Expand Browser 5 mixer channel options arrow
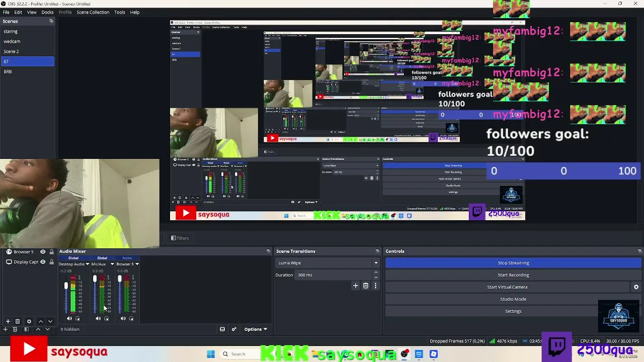The height and width of the screenshot is (362, 644). click(137, 264)
